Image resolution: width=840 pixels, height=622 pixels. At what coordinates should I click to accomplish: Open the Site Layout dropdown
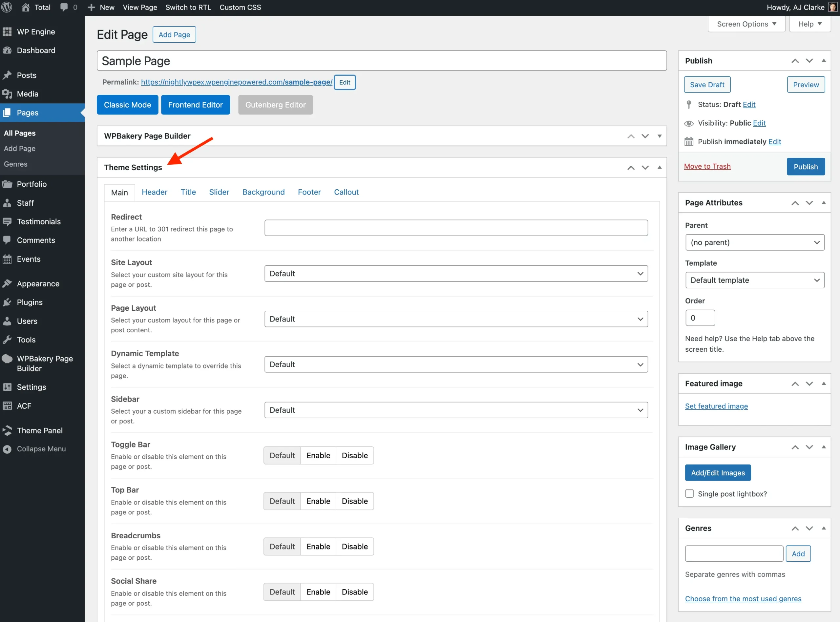[455, 273]
